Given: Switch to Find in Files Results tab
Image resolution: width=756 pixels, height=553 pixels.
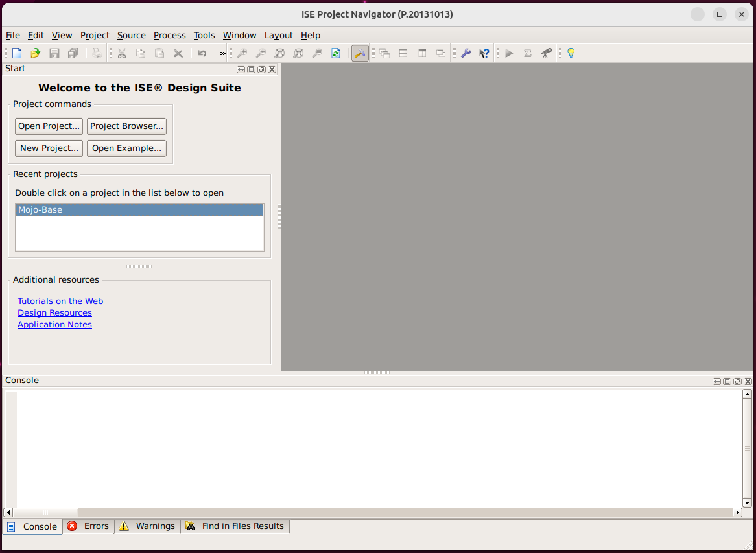Looking at the screenshot, I should point(235,526).
